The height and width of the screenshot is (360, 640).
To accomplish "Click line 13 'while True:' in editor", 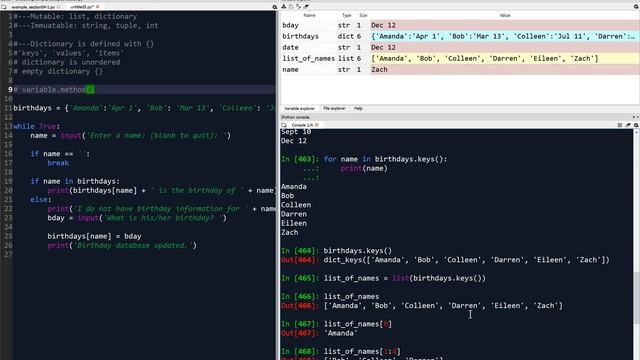I will 36,126.
